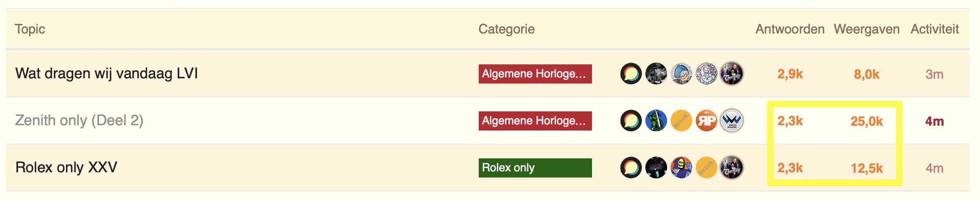The width and height of the screenshot is (980, 201).
Task: Click Discourse logo avatar in Wat dragen row
Action: pos(631,74)
